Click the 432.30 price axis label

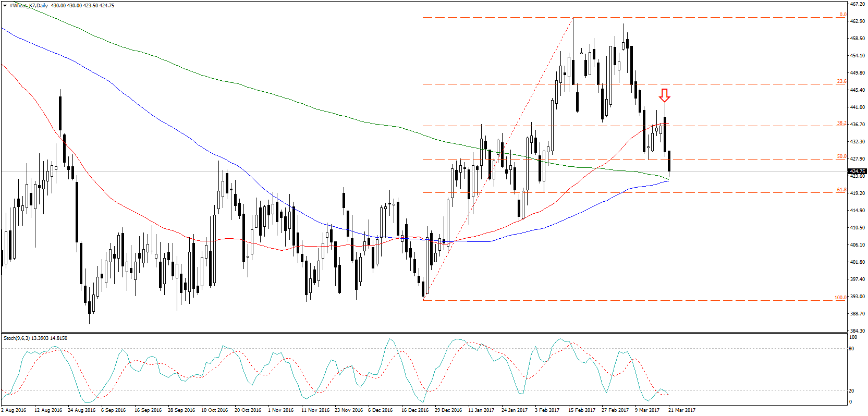[x=858, y=142]
